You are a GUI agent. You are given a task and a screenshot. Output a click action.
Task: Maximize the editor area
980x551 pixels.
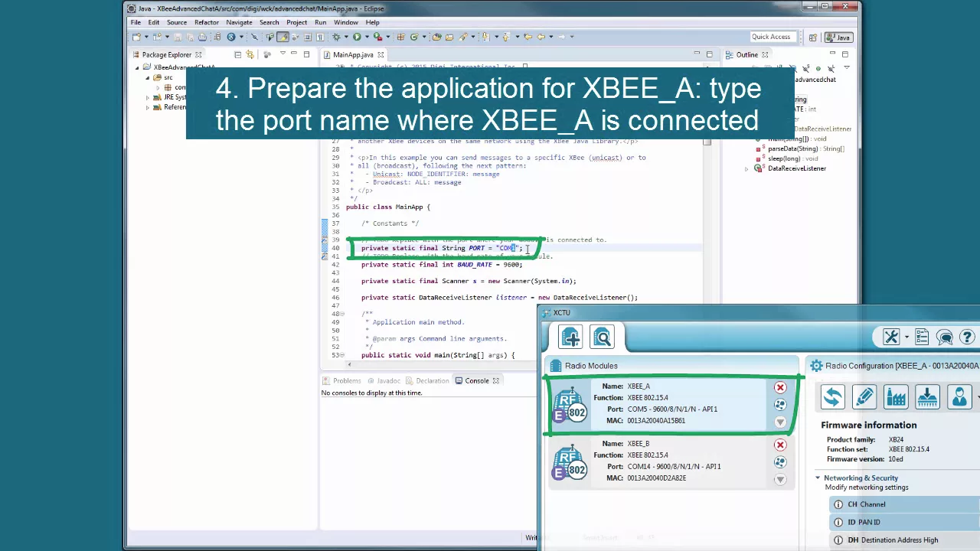click(x=709, y=54)
